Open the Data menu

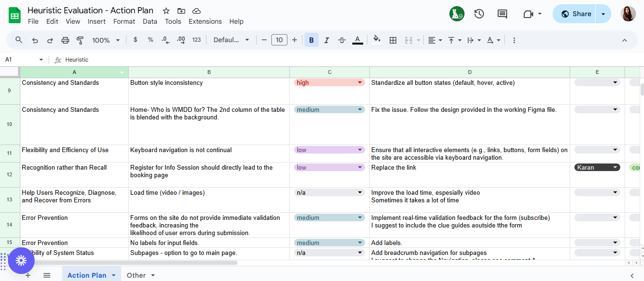(x=150, y=21)
